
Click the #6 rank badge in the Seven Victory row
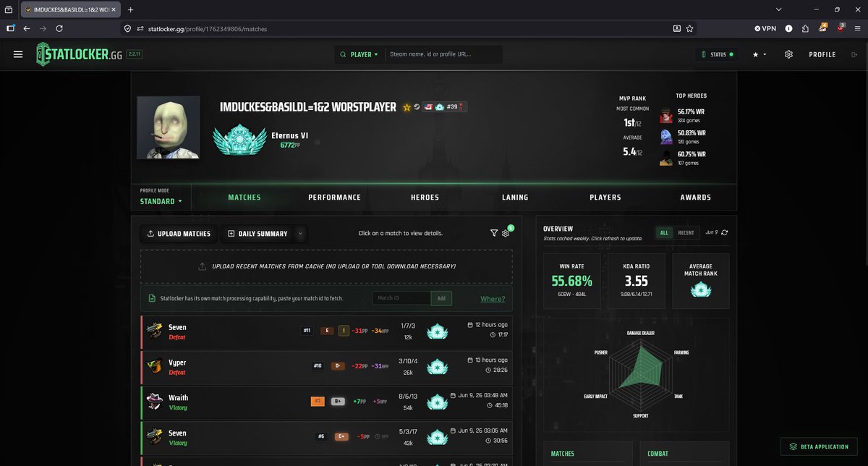click(x=320, y=436)
